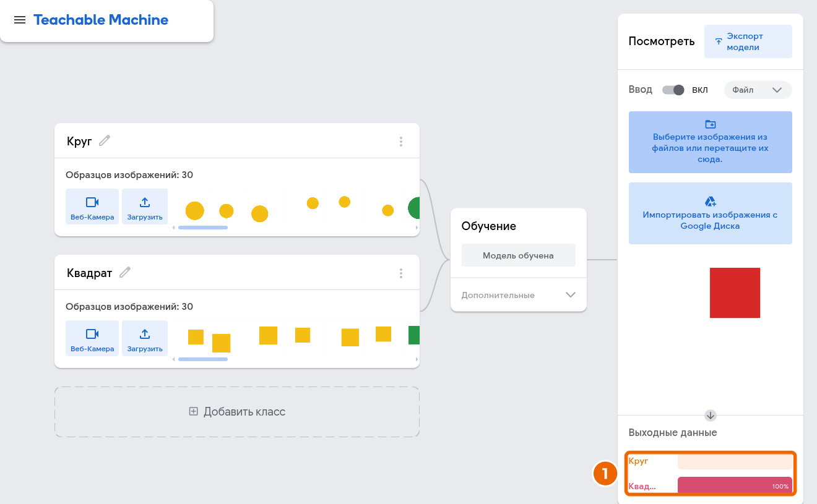
Task: Select the green circle sample thumbnail
Action: (x=414, y=208)
